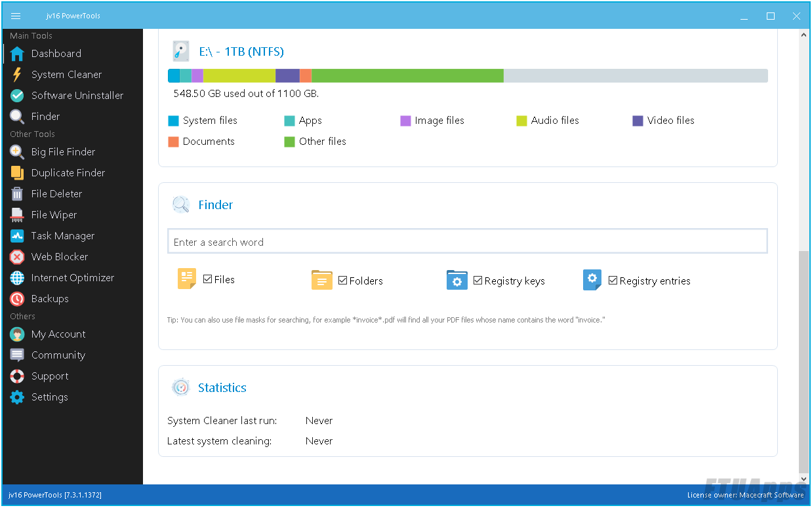Click the Registry keys folder icon
This screenshot has height=508, width=812.
(457, 280)
